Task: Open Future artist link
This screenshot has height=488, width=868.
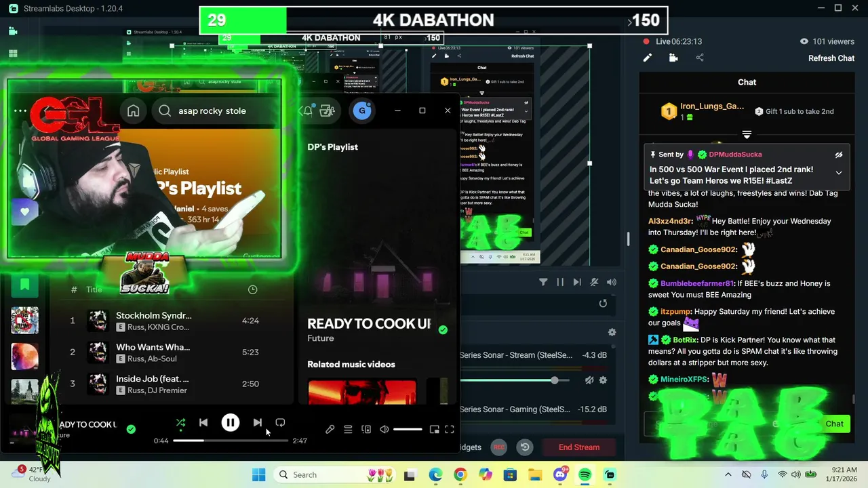Action: click(x=320, y=338)
